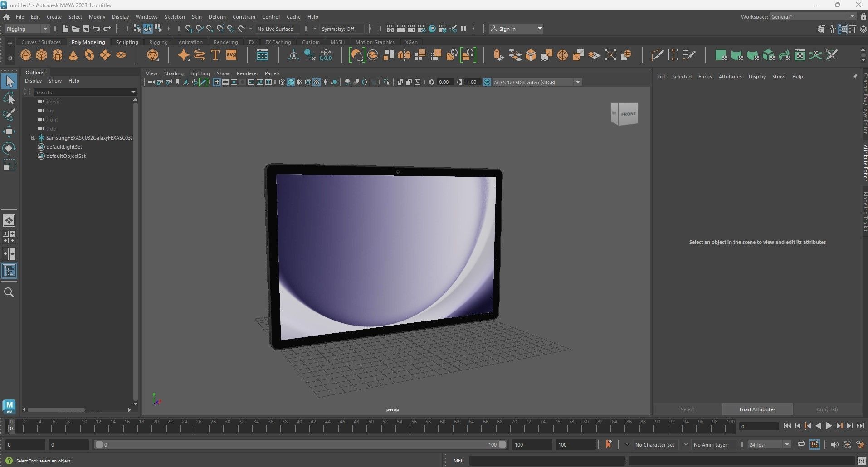Click the Open Scene folder icon

[76, 29]
